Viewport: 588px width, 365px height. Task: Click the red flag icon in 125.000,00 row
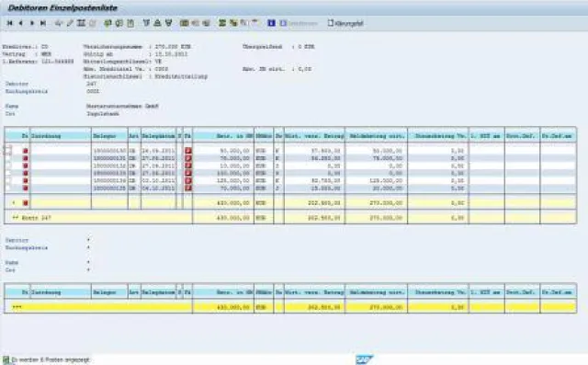[188, 181]
